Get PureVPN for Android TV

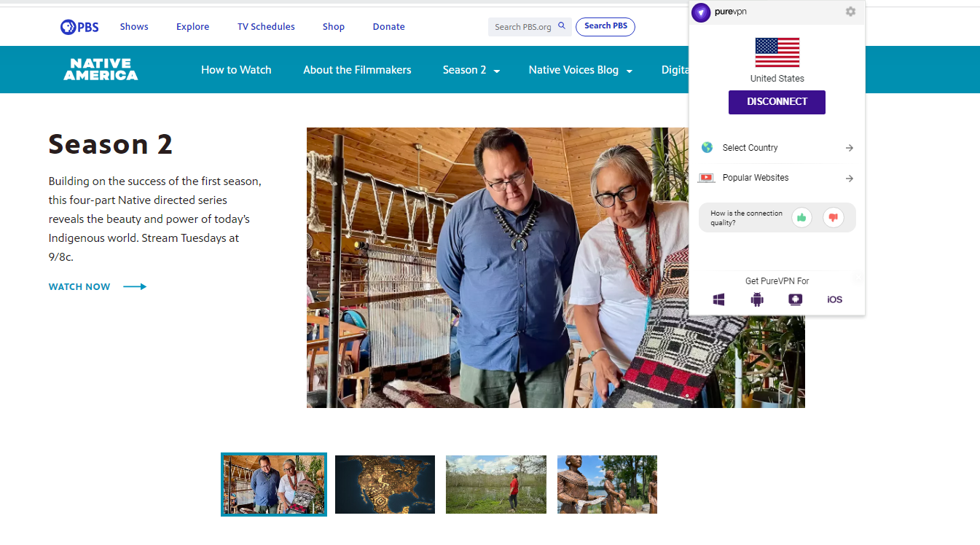pos(795,299)
